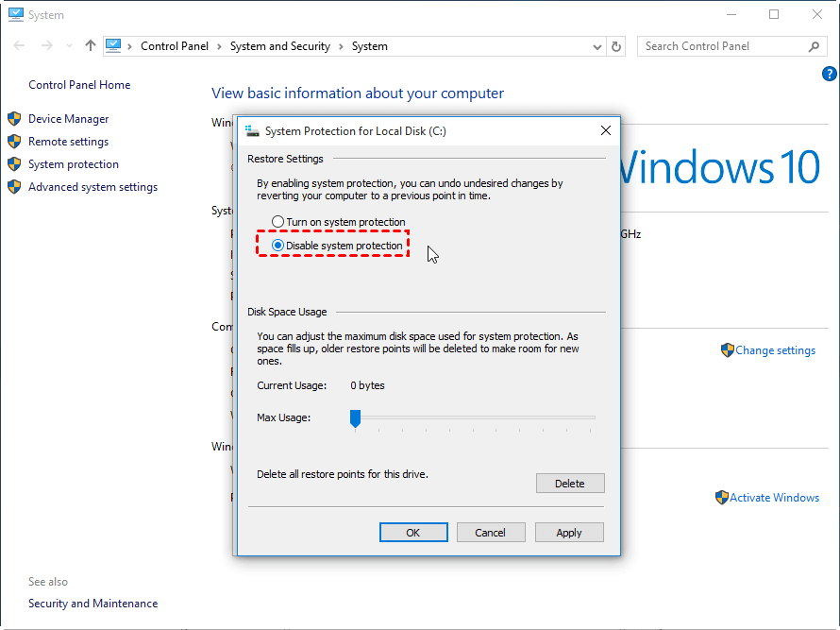Click System breadcrumb in address bar
This screenshot has width=840, height=630.
[x=370, y=46]
